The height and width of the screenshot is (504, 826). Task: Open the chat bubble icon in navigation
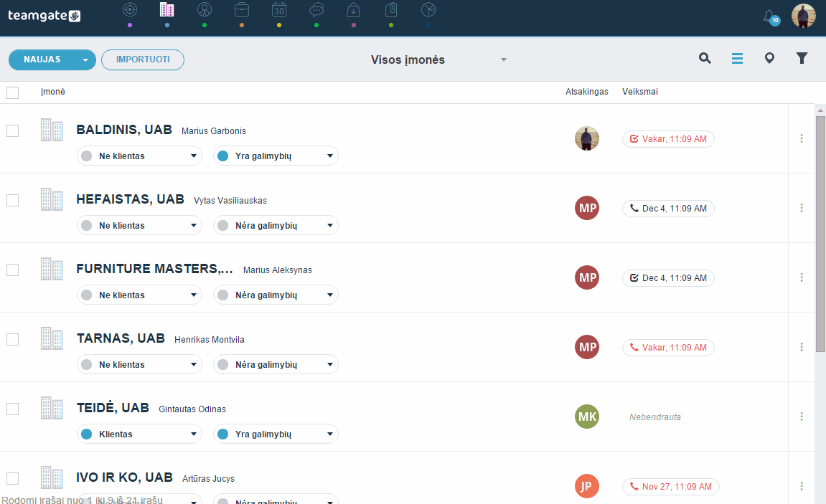(316, 10)
